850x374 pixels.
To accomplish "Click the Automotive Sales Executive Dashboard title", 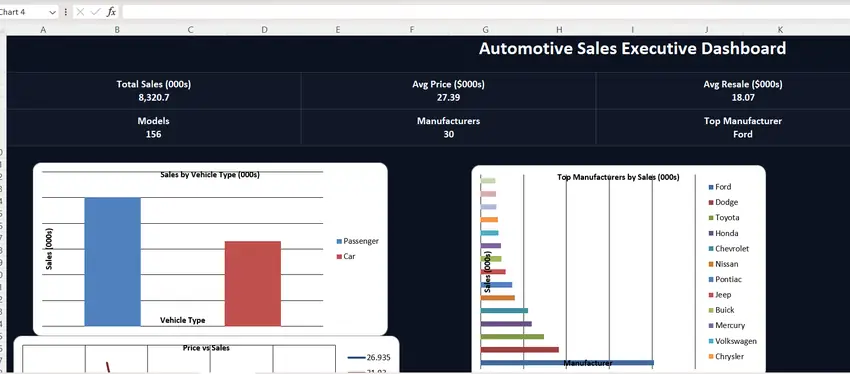I will [x=632, y=48].
